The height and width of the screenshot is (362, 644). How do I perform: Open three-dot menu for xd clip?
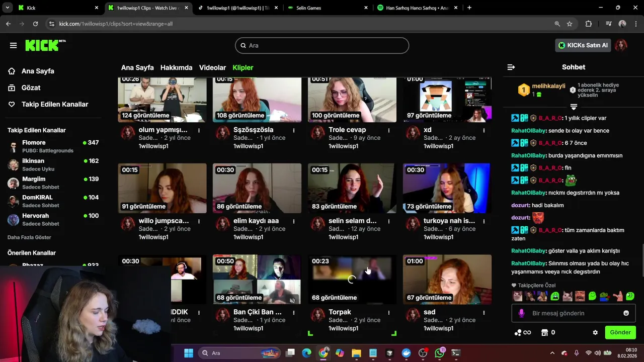click(x=484, y=130)
